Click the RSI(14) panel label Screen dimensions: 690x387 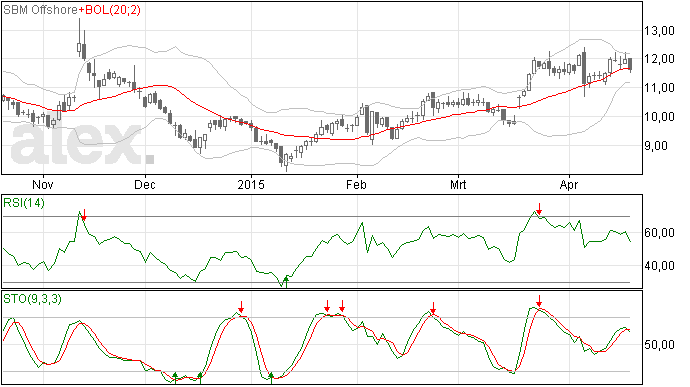pyautogui.click(x=24, y=203)
